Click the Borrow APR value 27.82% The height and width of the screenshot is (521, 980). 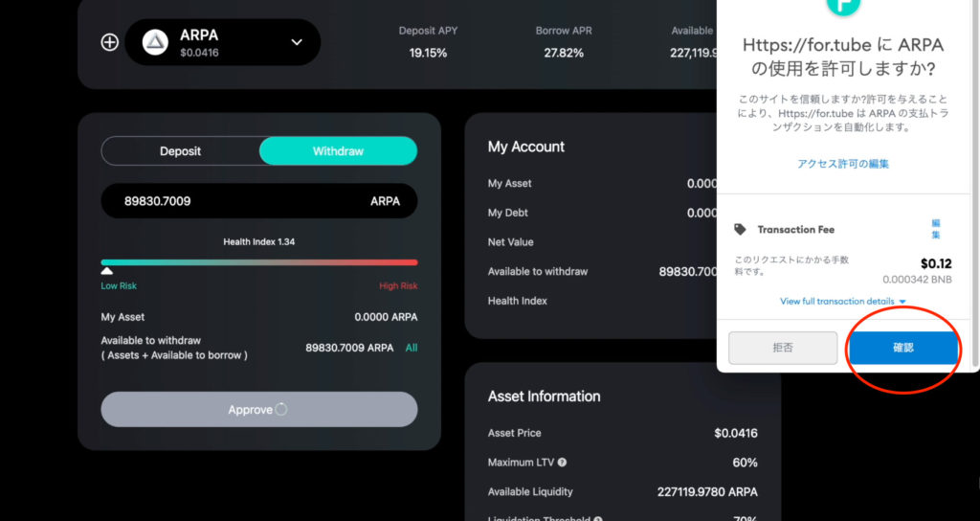coord(564,54)
